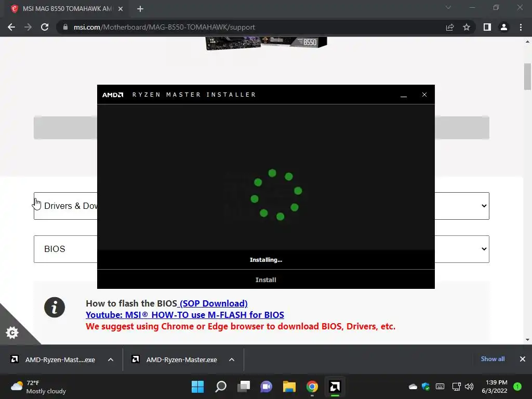This screenshot has width=532, height=399.
Task: Open the tab search chevron in Chrome
Action: click(x=448, y=7)
